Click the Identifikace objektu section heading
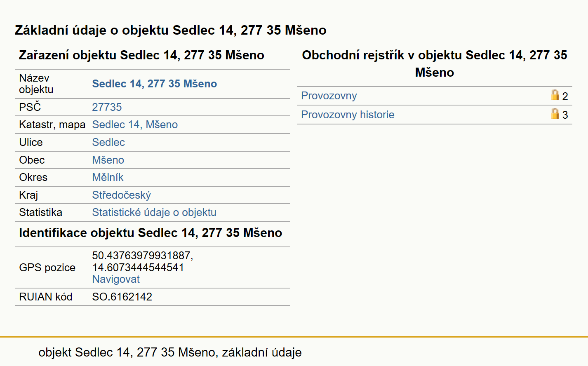This screenshot has width=588, height=366. tap(151, 233)
